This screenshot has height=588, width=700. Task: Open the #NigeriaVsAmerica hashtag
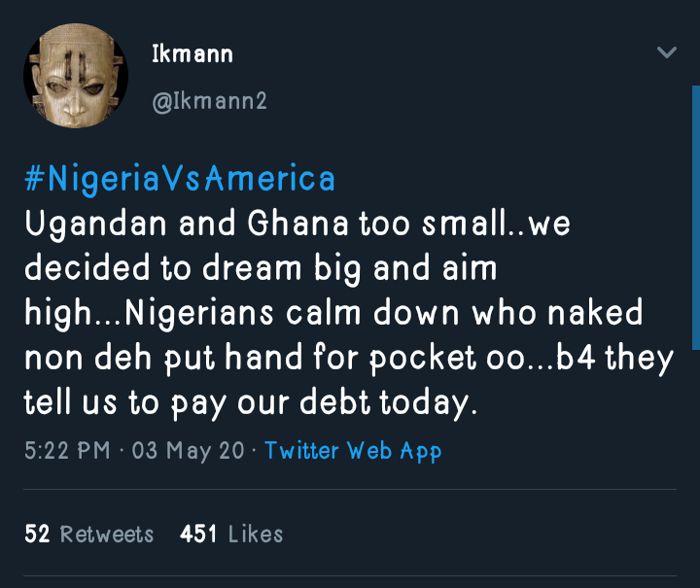tap(180, 179)
